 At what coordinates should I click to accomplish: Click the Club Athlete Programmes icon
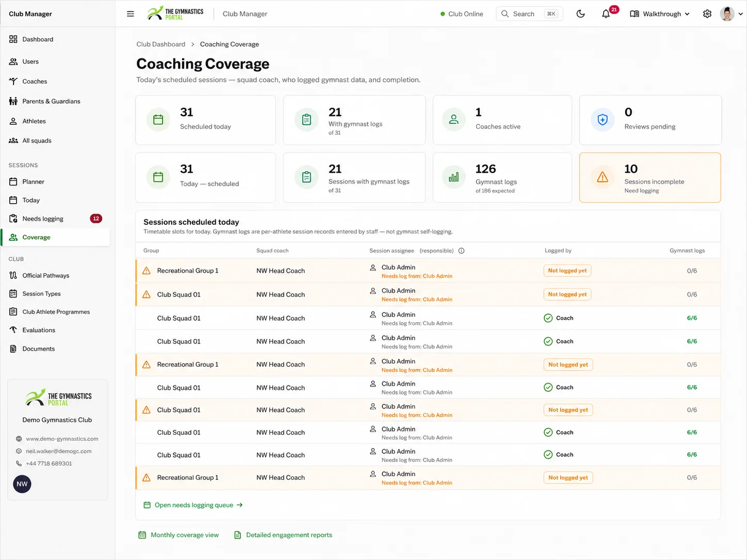pyautogui.click(x=13, y=312)
